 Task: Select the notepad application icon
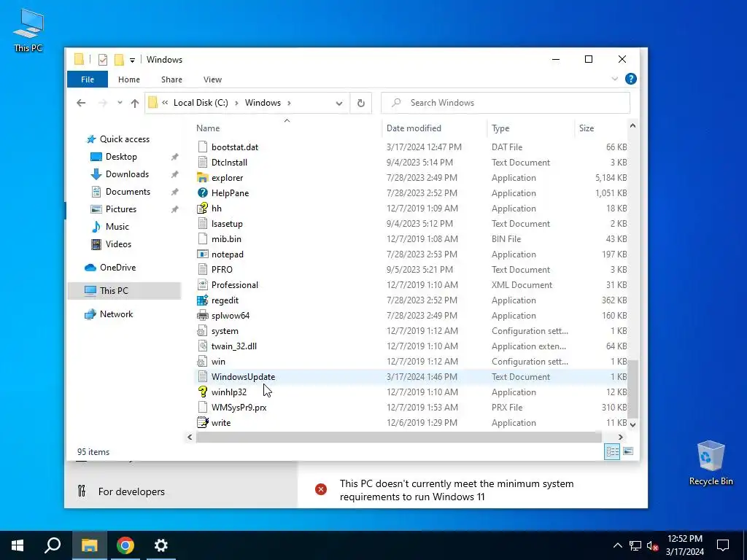(x=203, y=254)
